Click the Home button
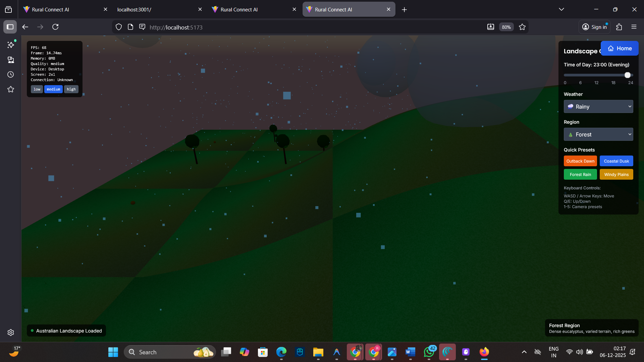This screenshot has width=644, height=362. 619,48
